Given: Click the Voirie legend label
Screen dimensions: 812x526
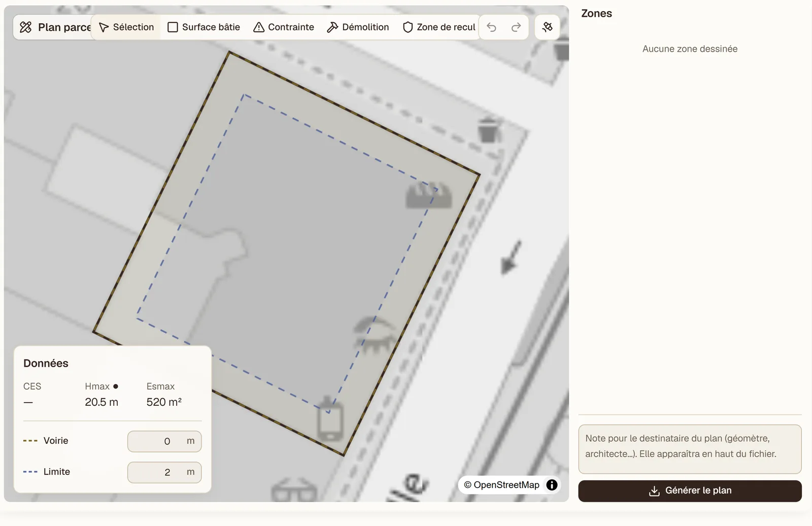Looking at the screenshot, I should click(56, 441).
